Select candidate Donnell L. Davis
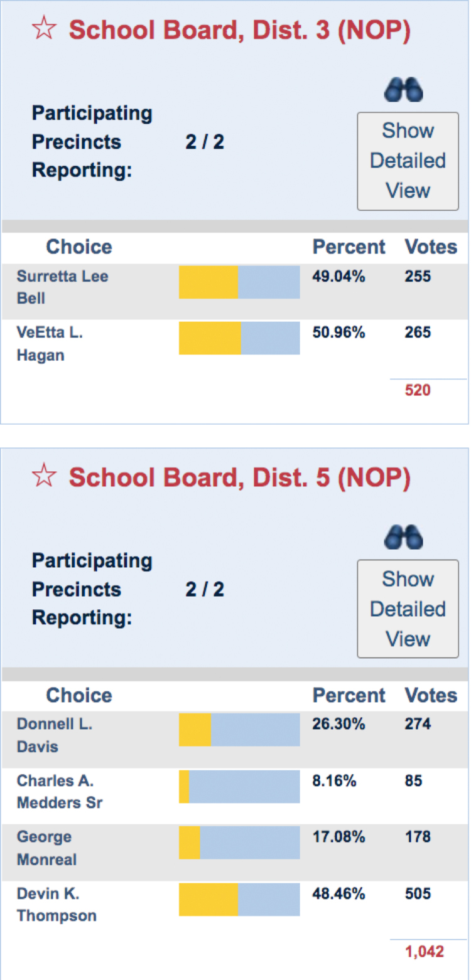The height and width of the screenshot is (980, 471). pos(55,735)
